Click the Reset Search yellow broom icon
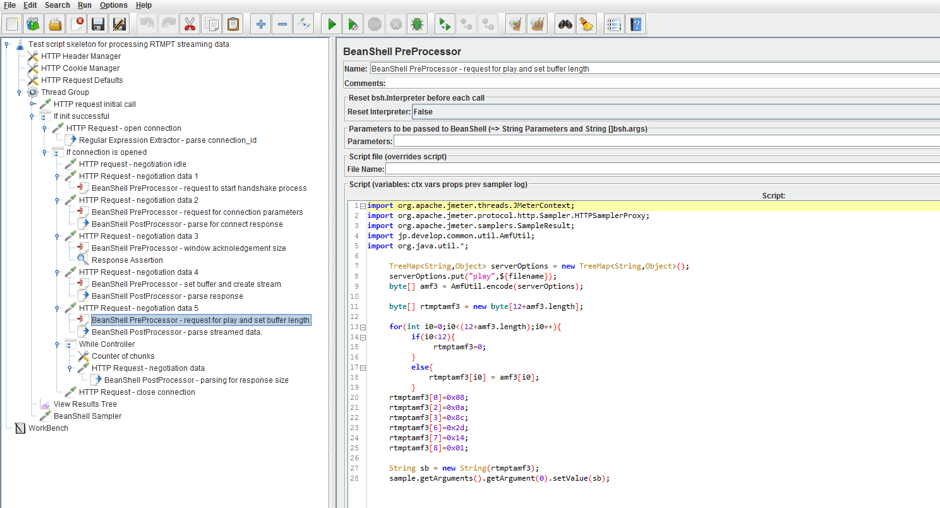This screenshot has height=508, width=940. 586,25
